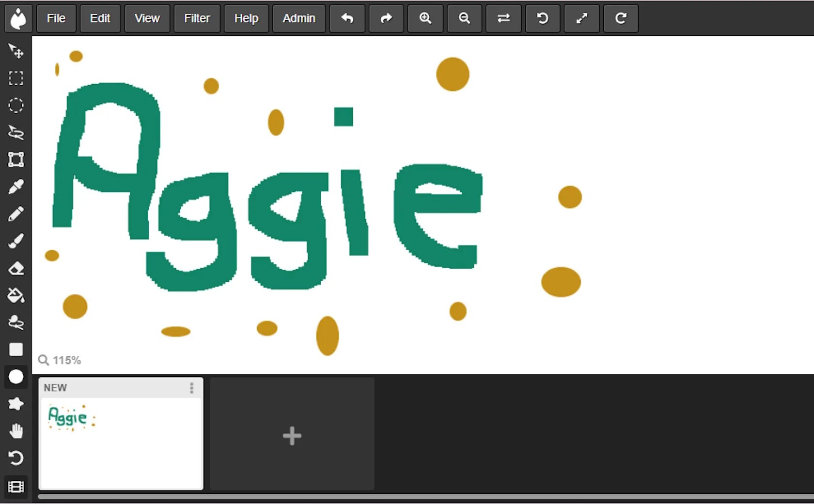Undo the last drawing action
This screenshot has height=504, width=814.
point(347,18)
